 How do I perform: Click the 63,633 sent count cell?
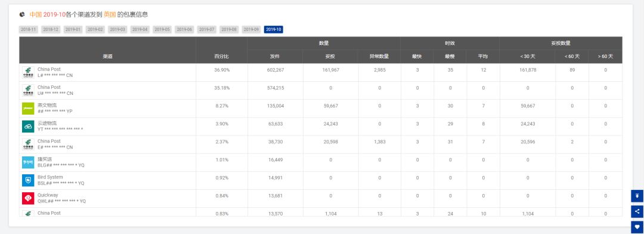coord(275,124)
